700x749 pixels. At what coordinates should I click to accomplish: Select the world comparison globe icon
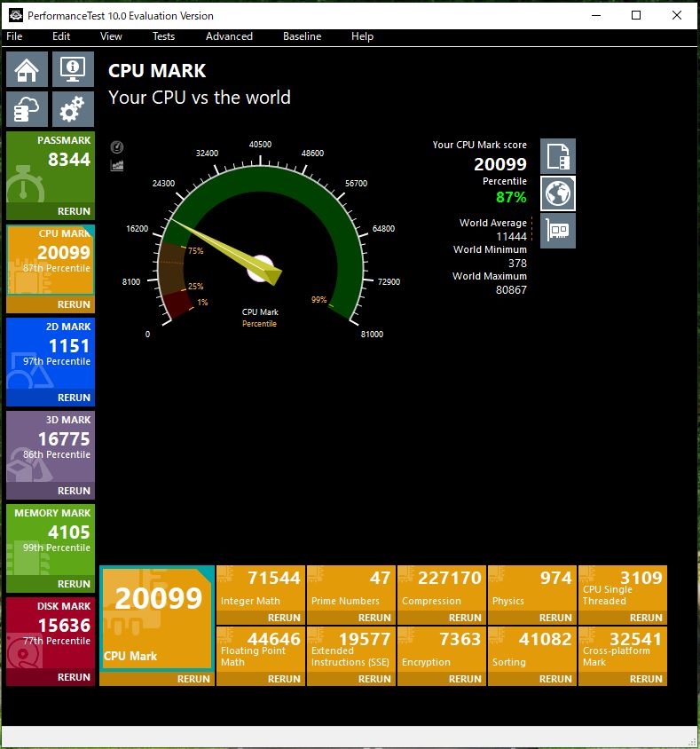[x=558, y=193]
